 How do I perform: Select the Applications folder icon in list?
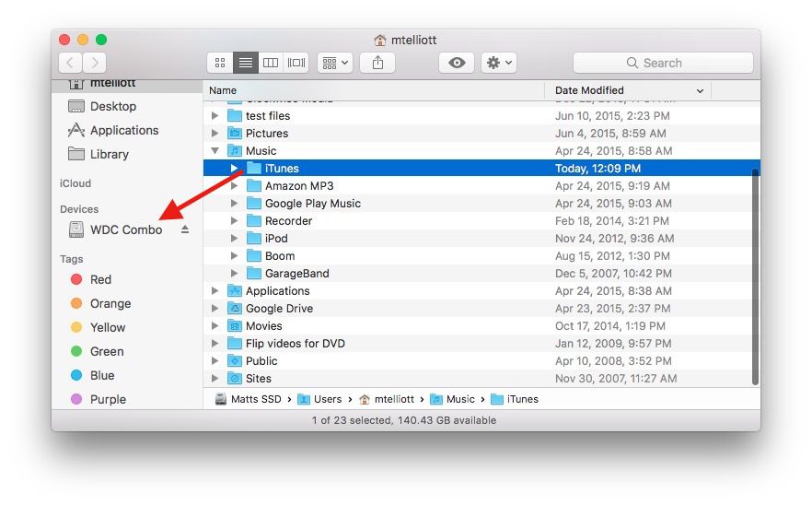pos(235,291)
